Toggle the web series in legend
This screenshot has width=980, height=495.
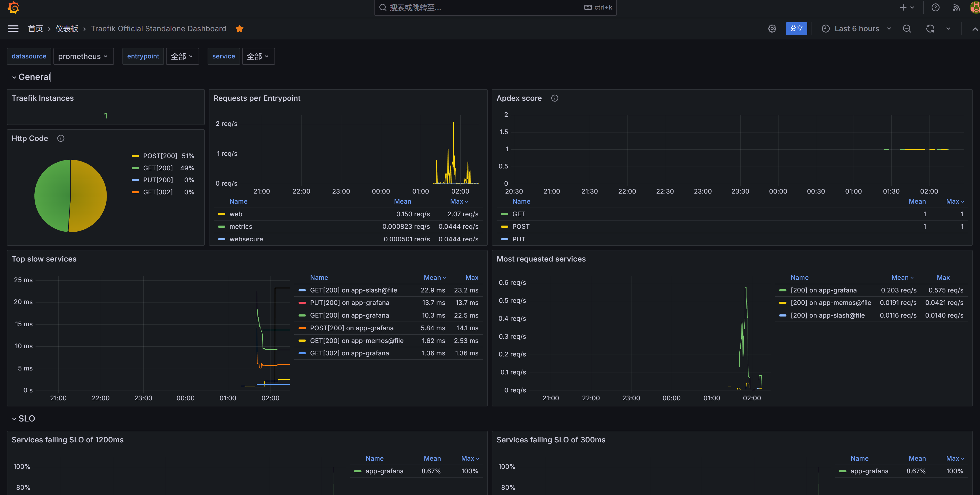[236, 214]
